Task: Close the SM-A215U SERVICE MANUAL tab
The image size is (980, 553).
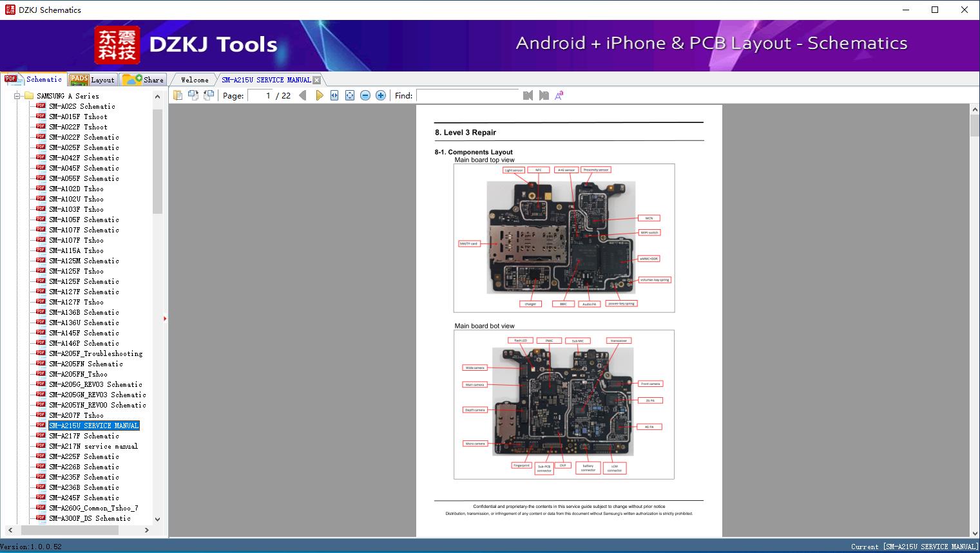Action: tap(316, 80)
